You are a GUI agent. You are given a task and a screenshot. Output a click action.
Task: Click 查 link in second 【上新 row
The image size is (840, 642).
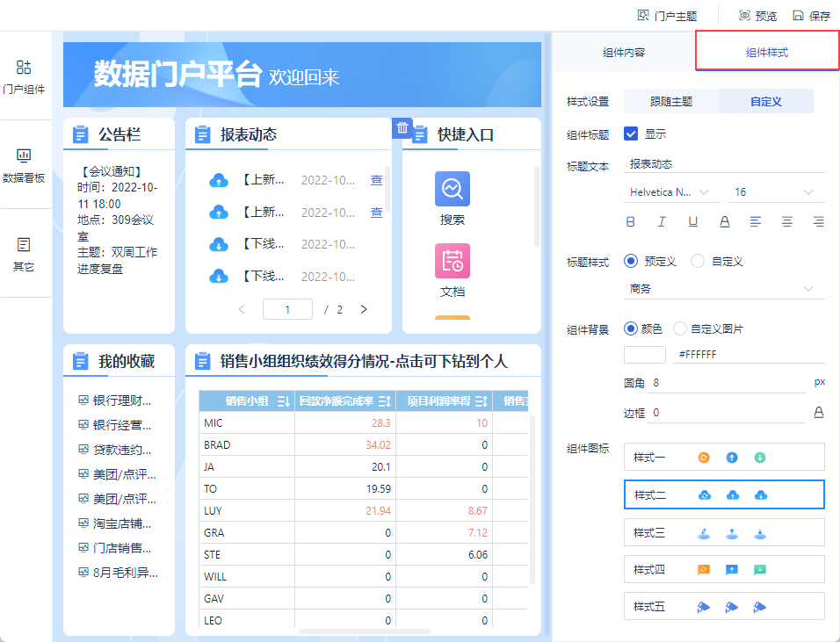[x=377, y=213]
